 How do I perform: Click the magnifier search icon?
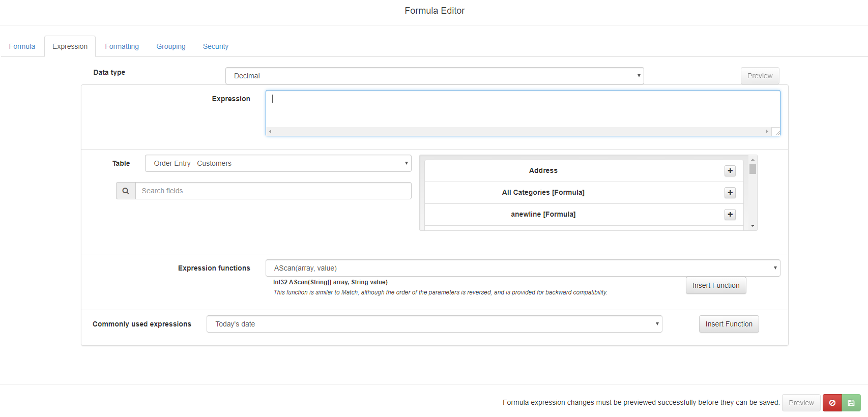point(126,191)
